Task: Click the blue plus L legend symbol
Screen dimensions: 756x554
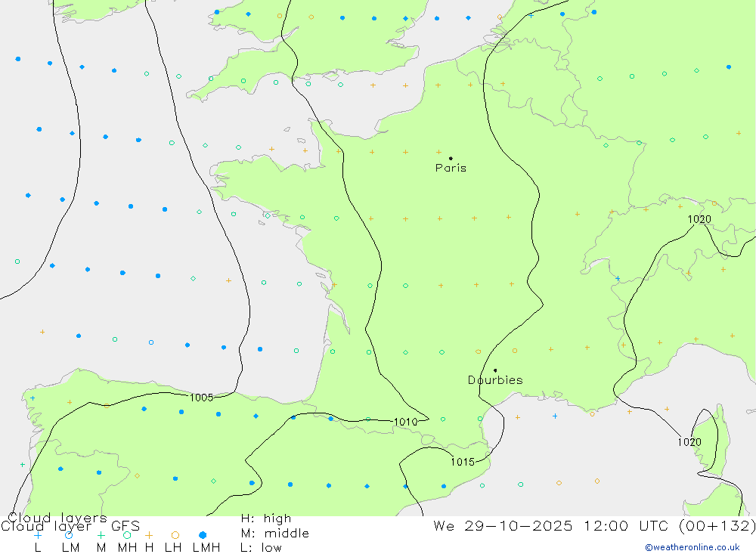Action: pos(38,535)
